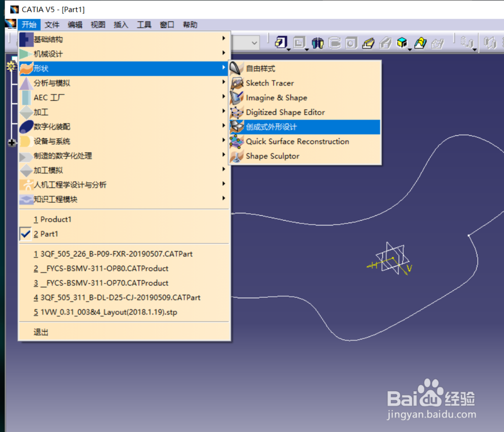Expand the 分析与模拟 submenu arrow
The width and height of the screenshot is (504, 432).
click(x=224, y=82)
